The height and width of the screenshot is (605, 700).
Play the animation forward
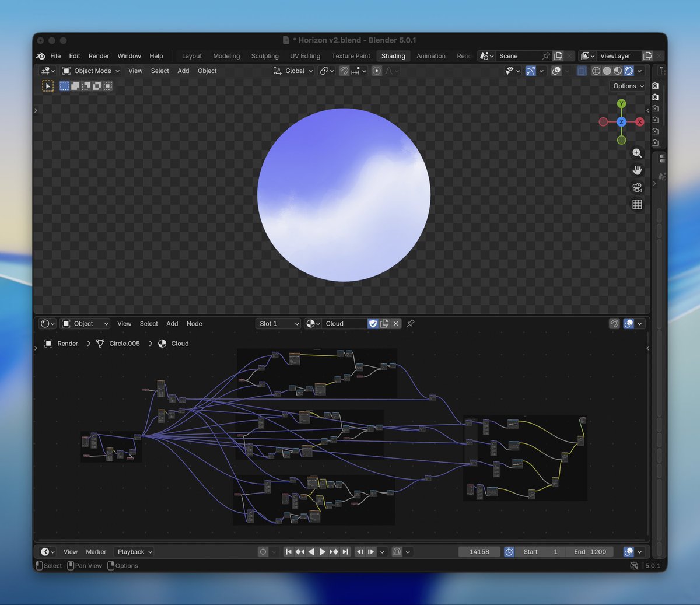[x=322, y=552]
